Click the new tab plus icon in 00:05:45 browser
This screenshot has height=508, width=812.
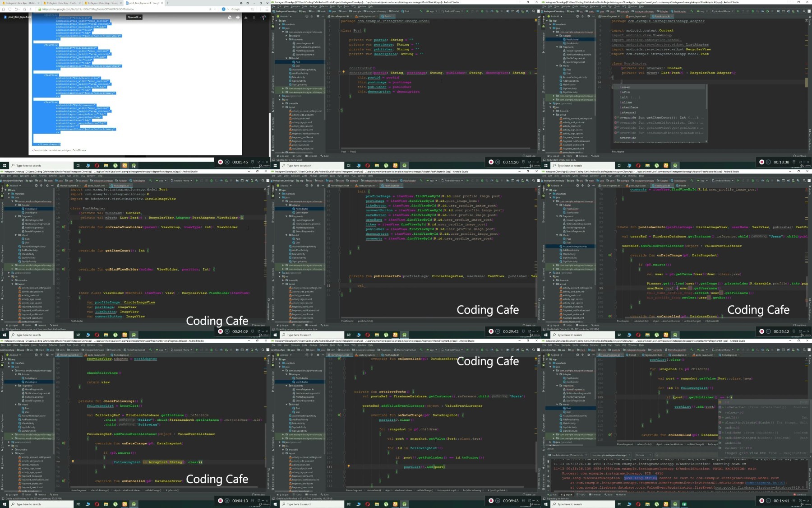coord(167,3)
